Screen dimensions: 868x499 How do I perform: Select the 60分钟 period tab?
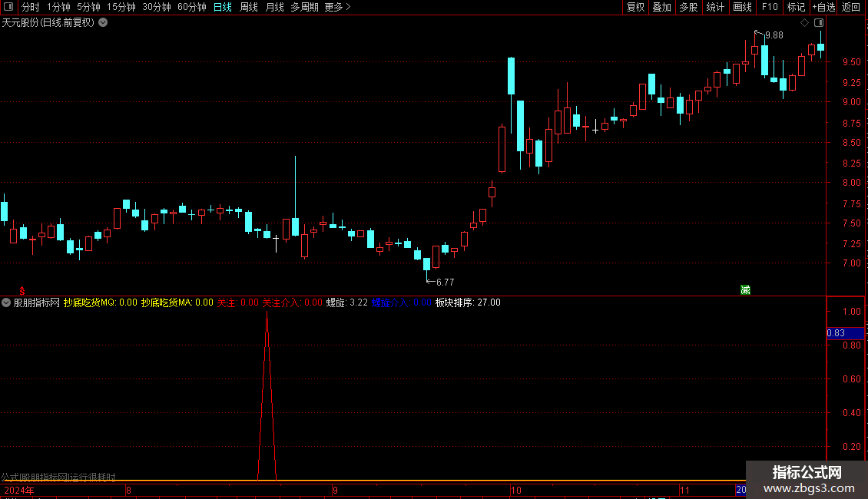[x=192, y=7]
